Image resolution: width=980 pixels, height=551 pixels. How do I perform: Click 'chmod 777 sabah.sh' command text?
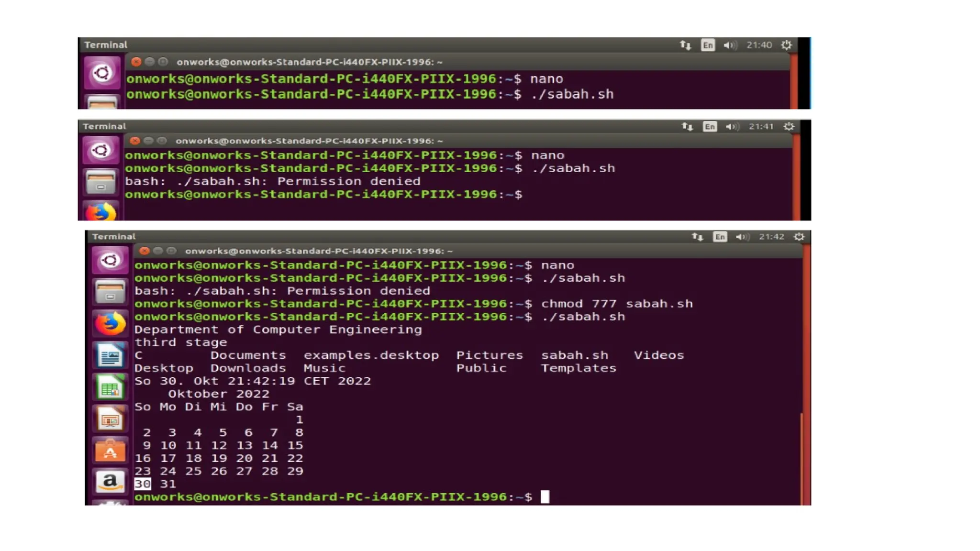[617, 304]
